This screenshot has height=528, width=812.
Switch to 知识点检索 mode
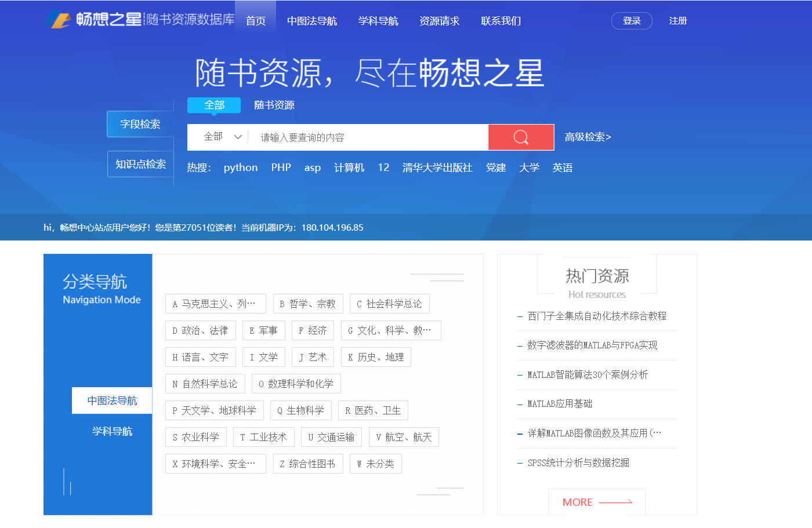pos(140,164)
